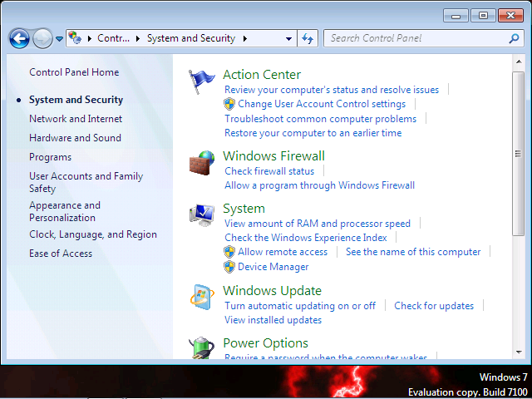532x399 pixels.
Task: Go back with the Back arrow button
Action: (19, 38)
